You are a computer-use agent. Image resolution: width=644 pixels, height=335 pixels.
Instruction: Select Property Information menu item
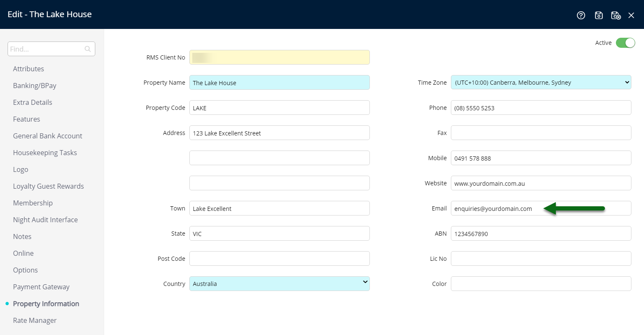coord(46,304)
